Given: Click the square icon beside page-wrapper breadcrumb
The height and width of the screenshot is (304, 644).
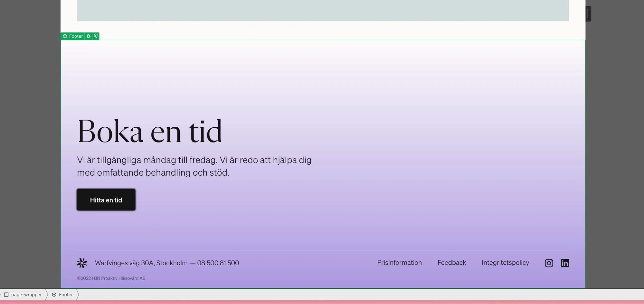Looking at the screenshot, I should tap(7, 294).
